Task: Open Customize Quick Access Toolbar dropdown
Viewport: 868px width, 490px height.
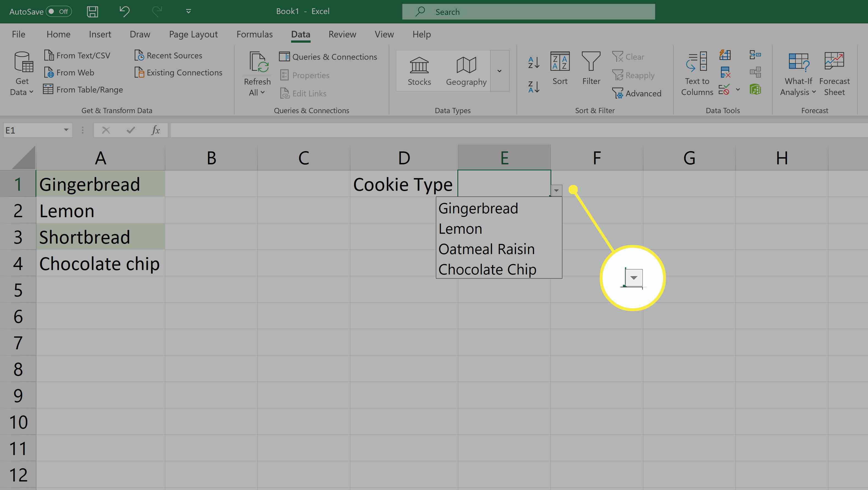Action: (x=189, y=12)
